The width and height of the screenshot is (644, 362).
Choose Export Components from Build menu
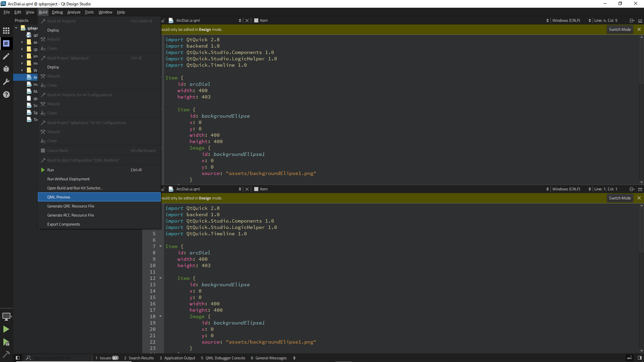[x=64, y=224]
